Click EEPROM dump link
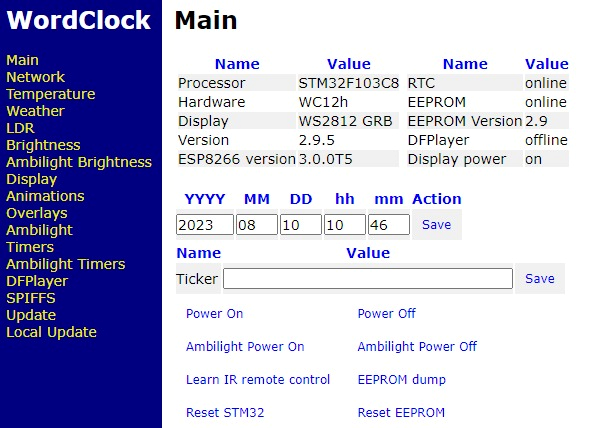The image size is (600, 428). 402,380
